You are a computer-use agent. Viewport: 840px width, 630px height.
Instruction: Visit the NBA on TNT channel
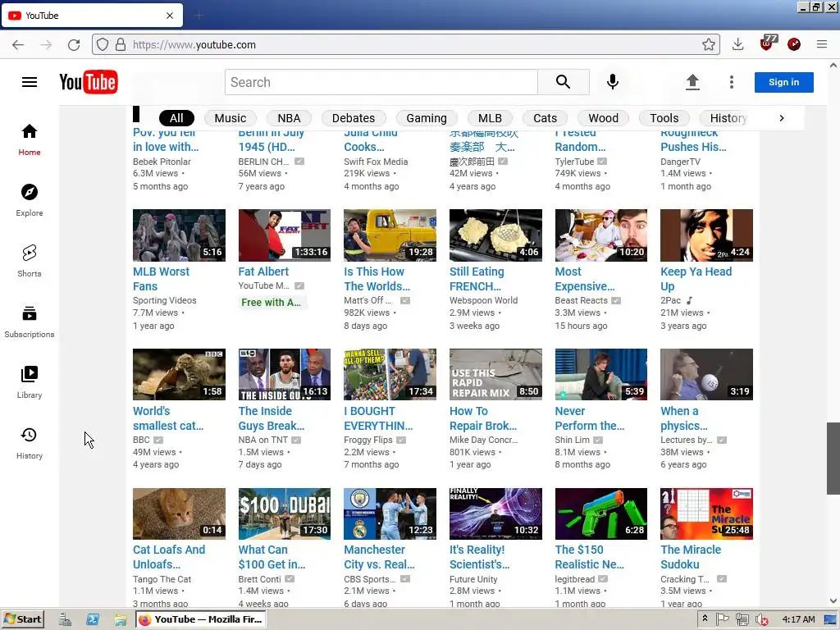(x=263, y=440)
